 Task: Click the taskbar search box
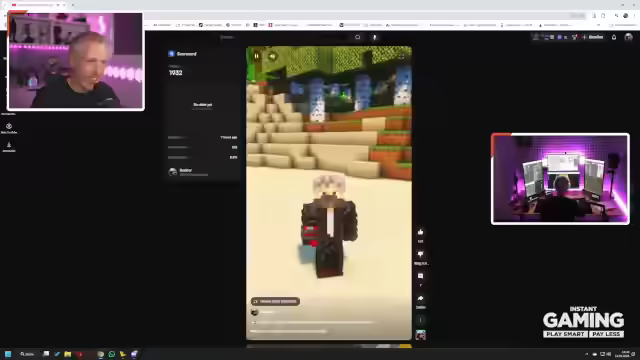coord(27,354)
